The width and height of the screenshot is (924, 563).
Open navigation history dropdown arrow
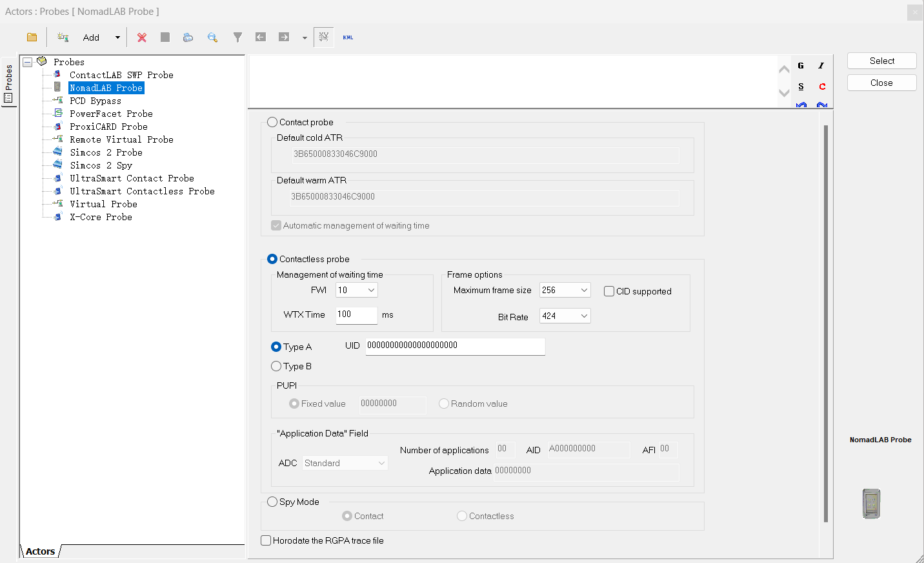(305, 37)
